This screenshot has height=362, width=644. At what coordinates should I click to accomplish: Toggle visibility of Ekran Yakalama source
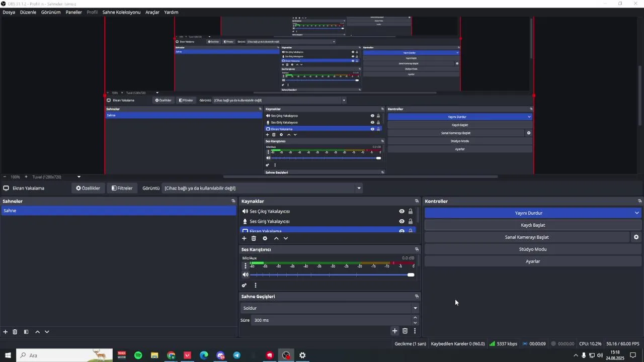tap(401, 231)
